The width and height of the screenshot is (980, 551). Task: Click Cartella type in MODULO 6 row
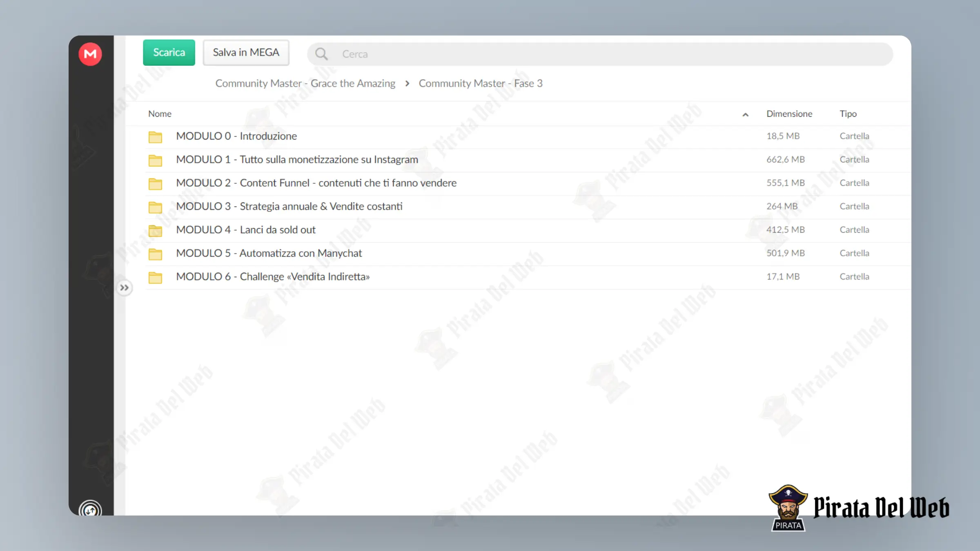[x=854, y=277]
